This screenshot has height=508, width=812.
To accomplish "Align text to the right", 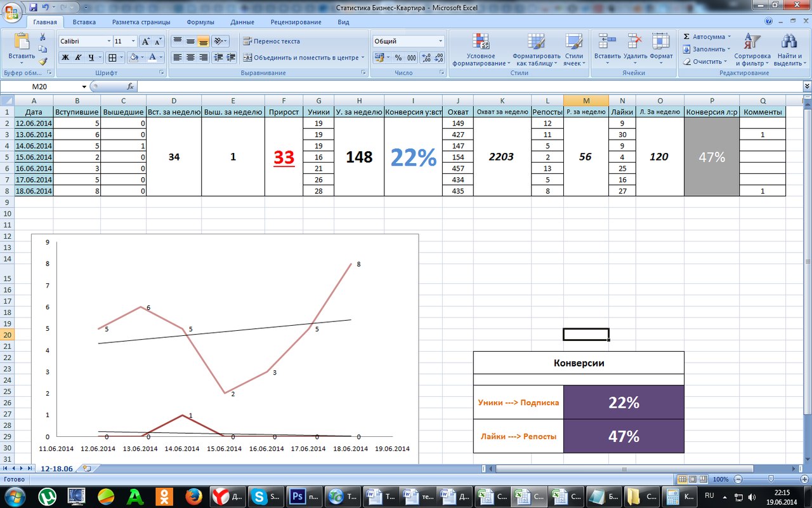I will [x=203, y=57].
